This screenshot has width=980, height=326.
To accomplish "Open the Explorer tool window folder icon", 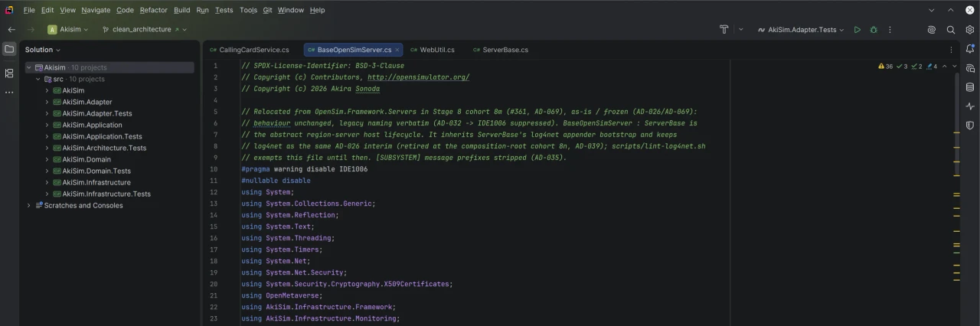I will click(9, 49).
